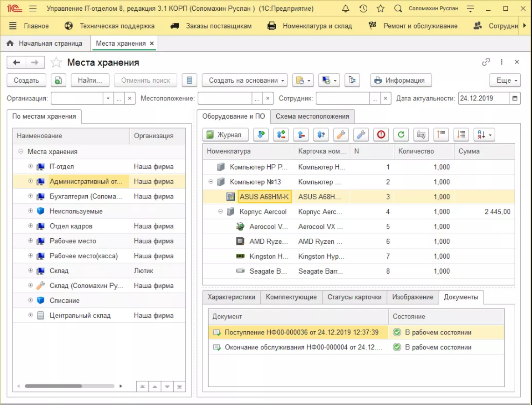
Task: Click inside the Сотрудник input field
Action: (343, 99)
